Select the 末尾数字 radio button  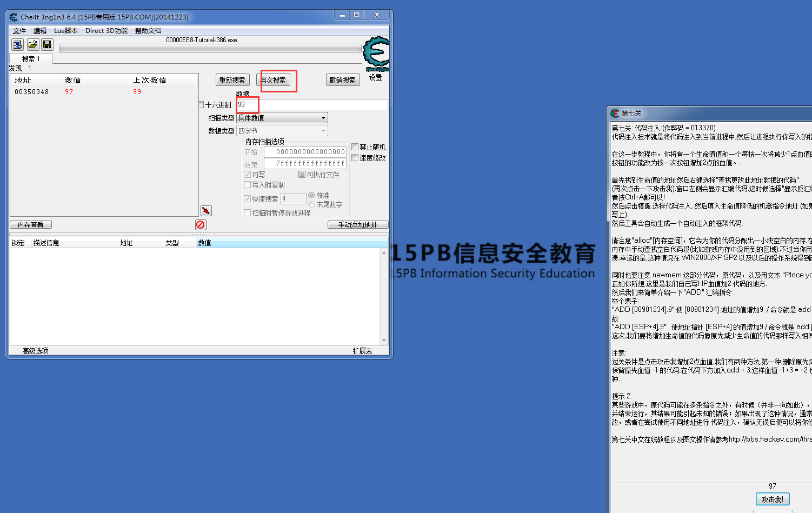(311, 204)
